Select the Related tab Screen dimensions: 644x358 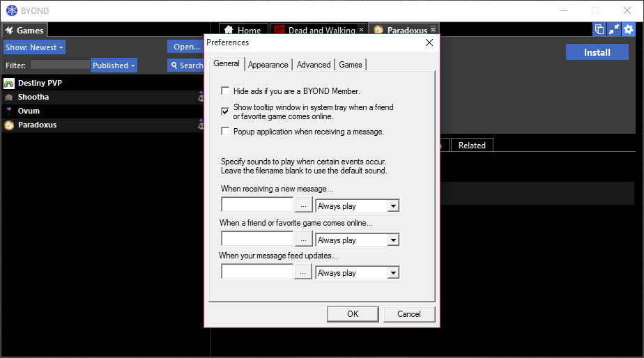click(472, 146)
